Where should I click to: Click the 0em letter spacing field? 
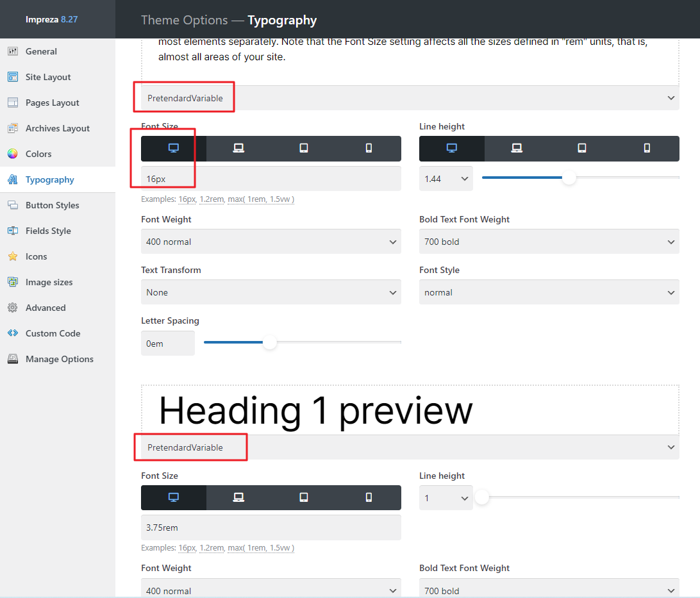point(168,344)
